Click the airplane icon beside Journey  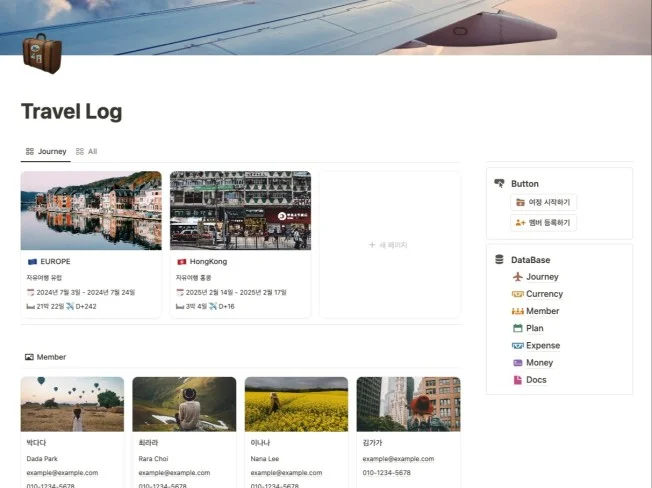[517, 277]
